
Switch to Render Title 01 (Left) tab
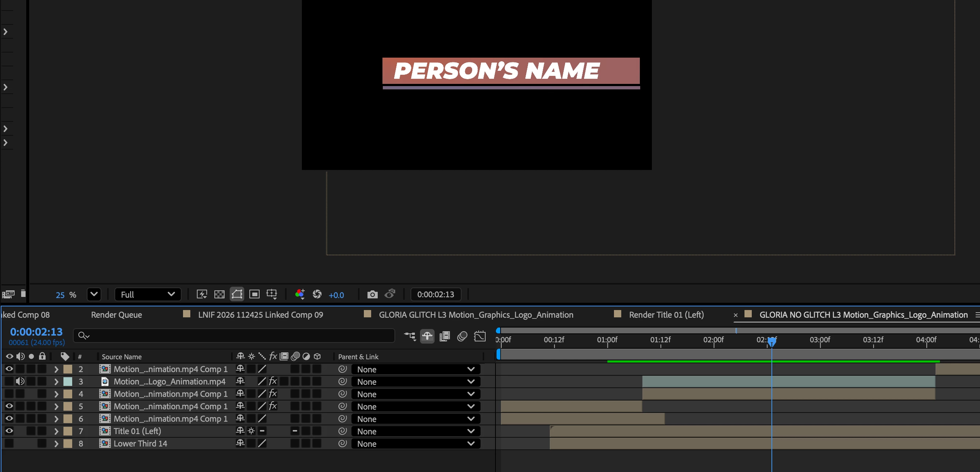(x=666, y=315)
